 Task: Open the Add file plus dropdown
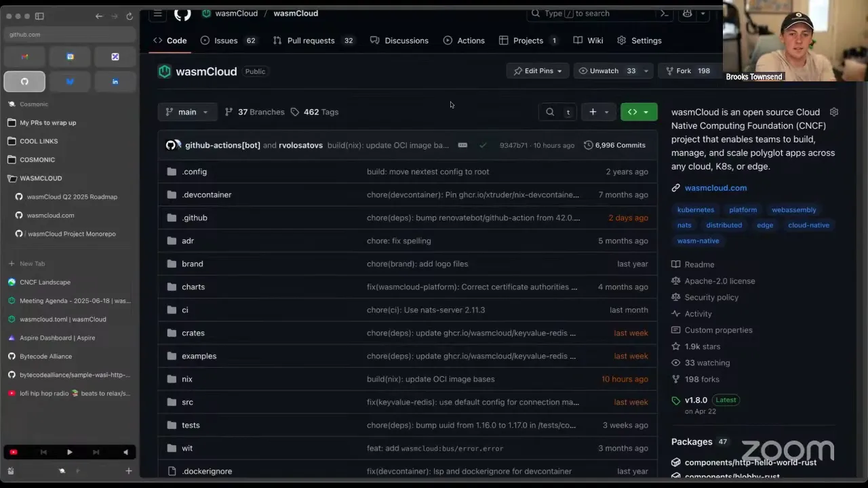599,112
